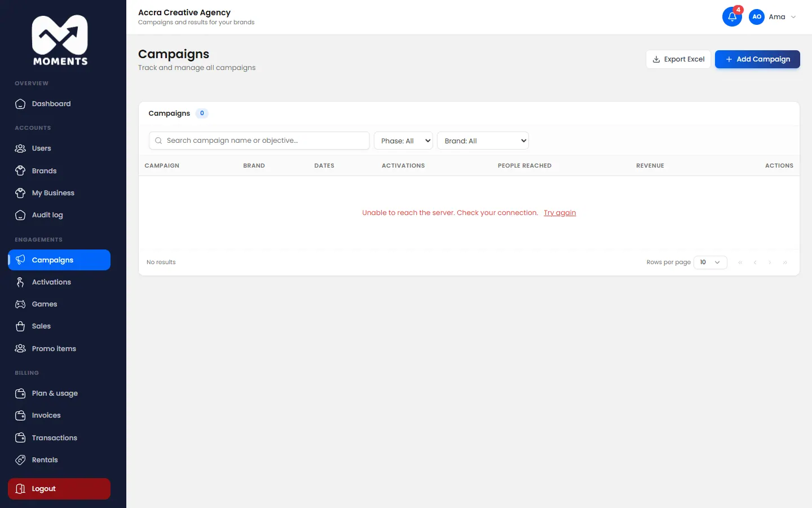
Task: Click the Plan & usage wallet icon
Action: (20, 393)
